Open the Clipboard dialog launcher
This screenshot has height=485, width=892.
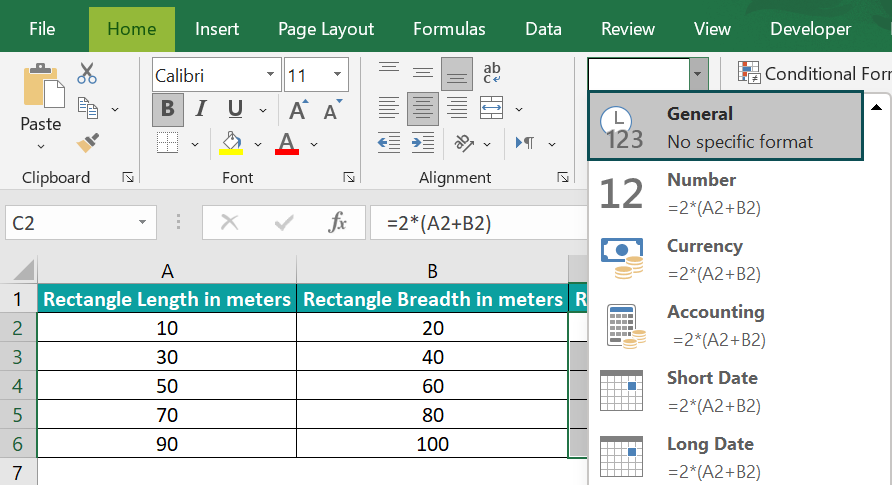pos(128,178)
